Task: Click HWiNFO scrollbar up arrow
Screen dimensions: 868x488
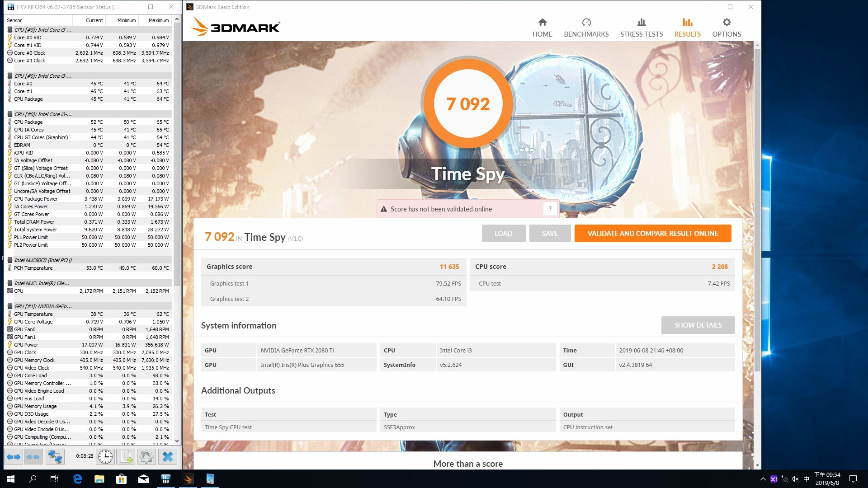Action: 177,19
